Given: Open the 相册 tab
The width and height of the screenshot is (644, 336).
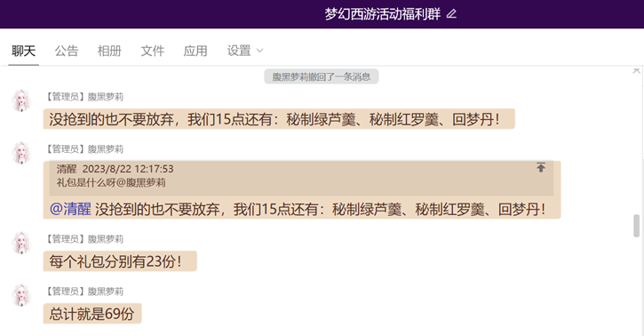Looking at the screenshot, I should pyautogui.click(x=109, y=51).
